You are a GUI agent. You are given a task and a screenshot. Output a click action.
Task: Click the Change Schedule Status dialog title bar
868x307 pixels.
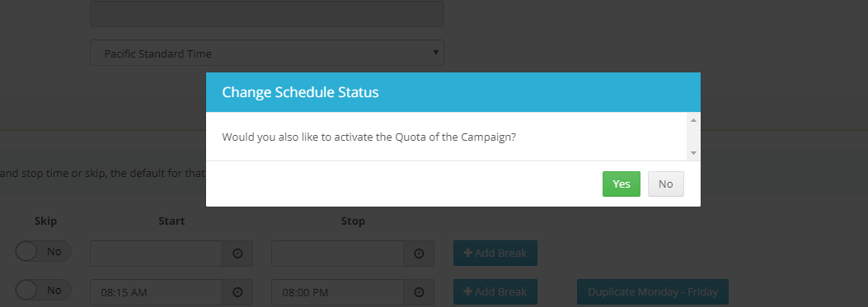(x=453, y=92)
